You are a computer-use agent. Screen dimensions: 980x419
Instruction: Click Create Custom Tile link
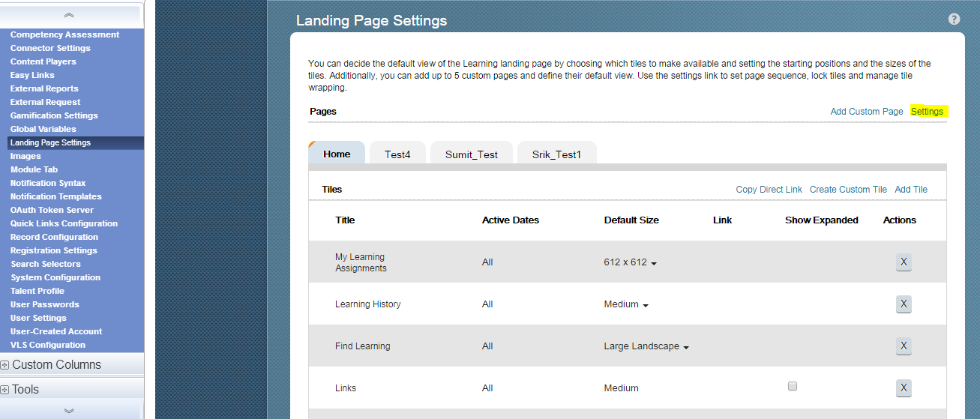848,190
